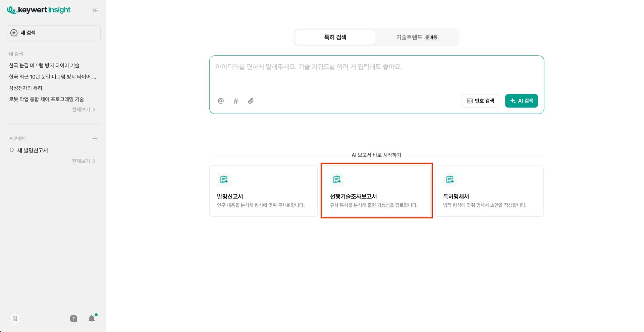644x332 pixels.
Task: Collapse the sidebar with the arrow icon
Action: pyautogui.click(x=96, y=10)
